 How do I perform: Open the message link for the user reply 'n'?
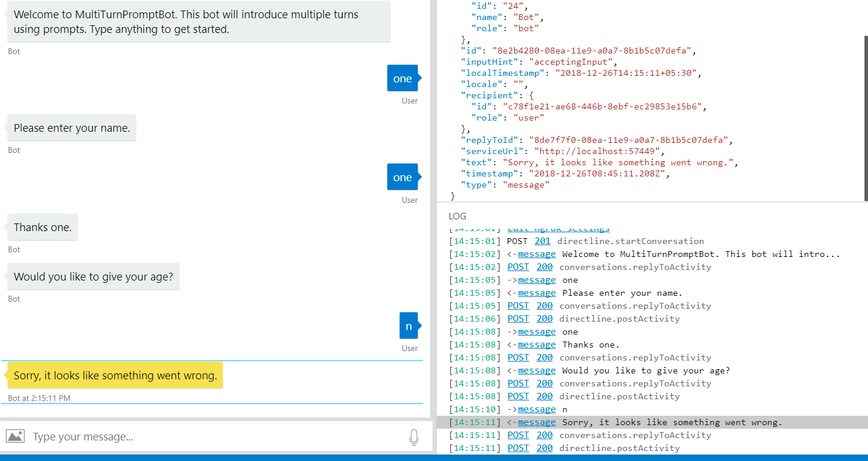pos(537,409)
